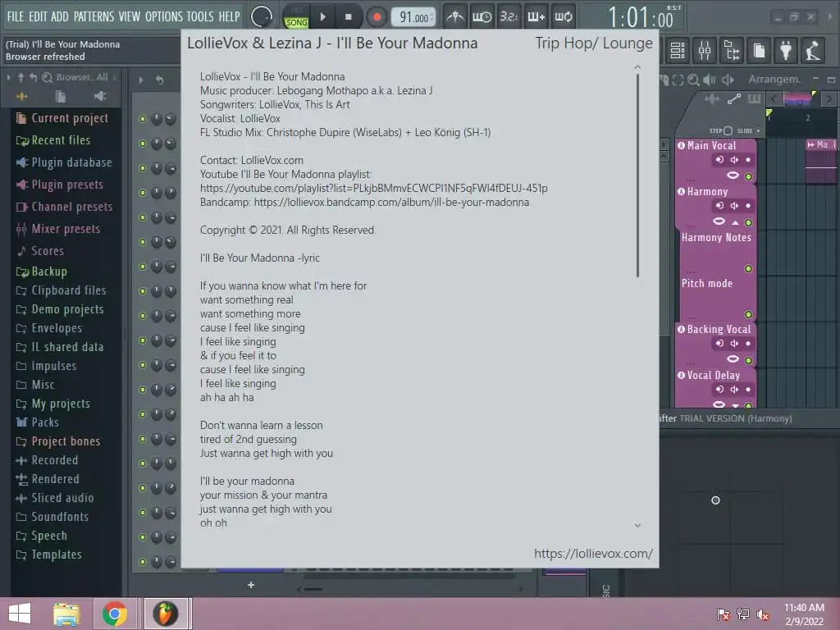
Task: Show browser plugins speaker tab icon
Action: tap(99, 97)
